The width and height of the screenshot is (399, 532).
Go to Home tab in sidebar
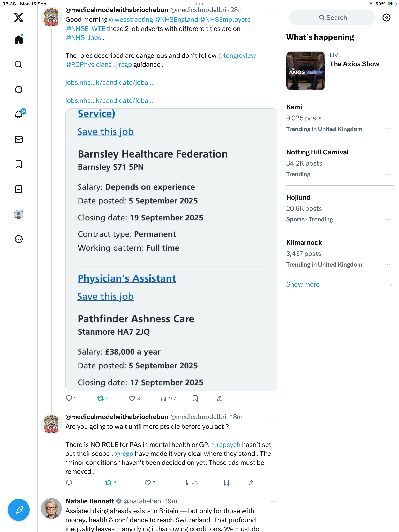click(19, 40)
